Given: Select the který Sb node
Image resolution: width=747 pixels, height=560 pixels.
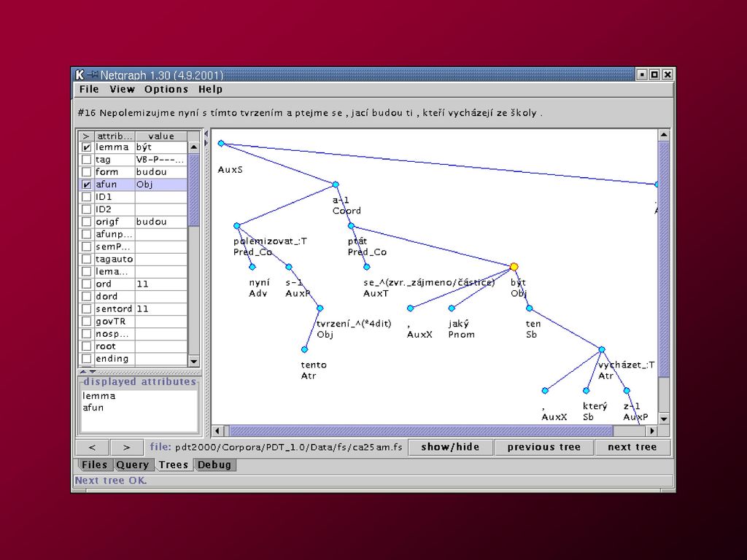Looking at the screenshot, I should [x=587, y=391].
